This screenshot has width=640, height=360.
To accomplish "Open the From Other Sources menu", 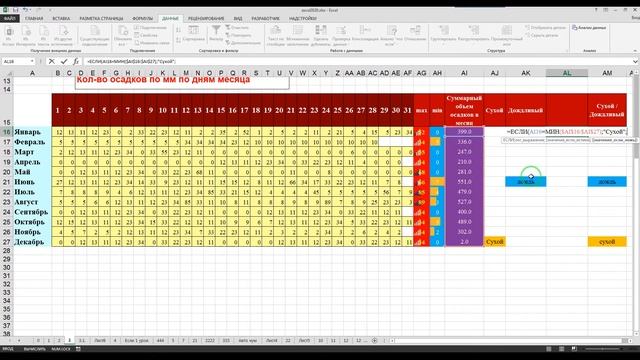I will coord(62,36).
